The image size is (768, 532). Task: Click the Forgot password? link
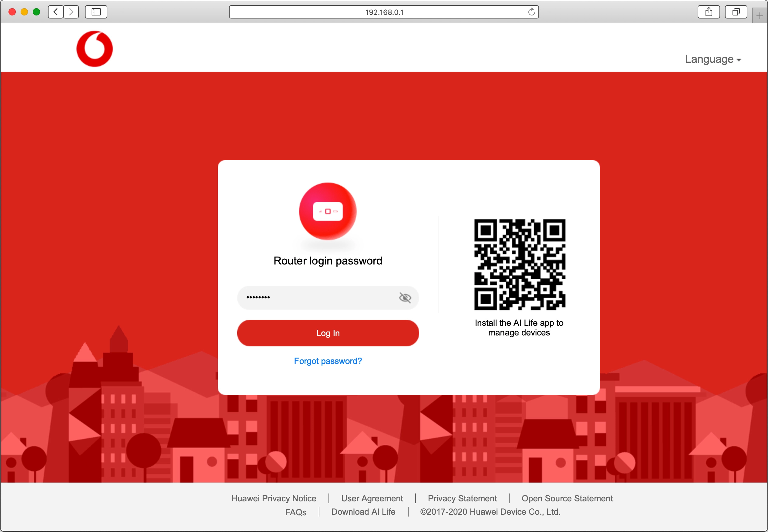pos(328,361)
